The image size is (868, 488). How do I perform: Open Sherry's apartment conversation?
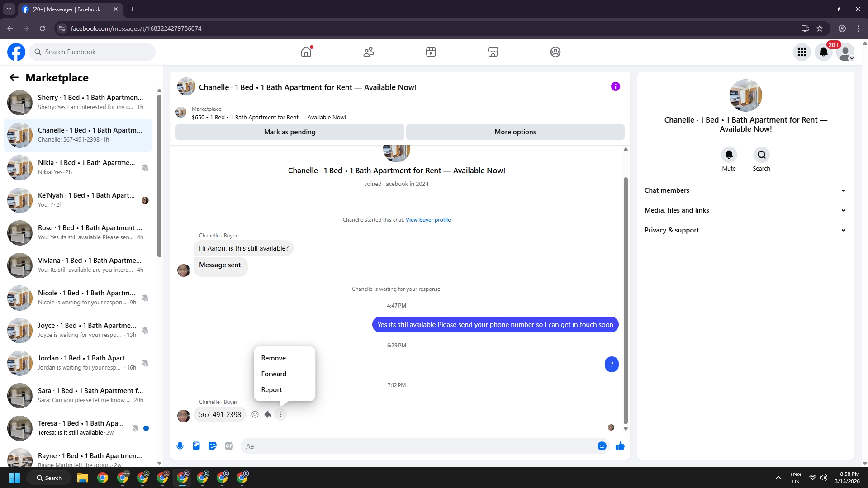[x=78, y=103]
